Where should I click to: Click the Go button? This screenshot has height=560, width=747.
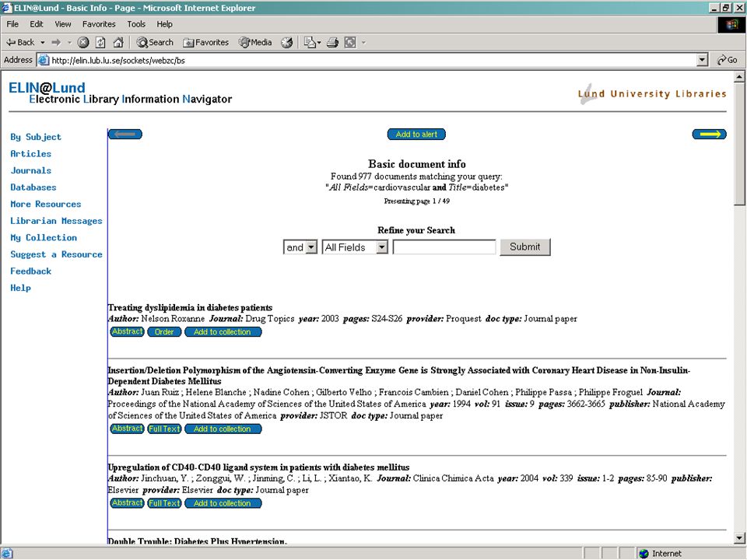(728, 60)
